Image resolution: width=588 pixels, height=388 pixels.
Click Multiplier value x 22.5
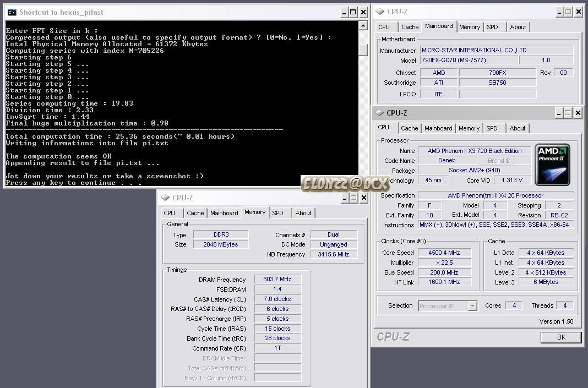(x=444, y=263)
